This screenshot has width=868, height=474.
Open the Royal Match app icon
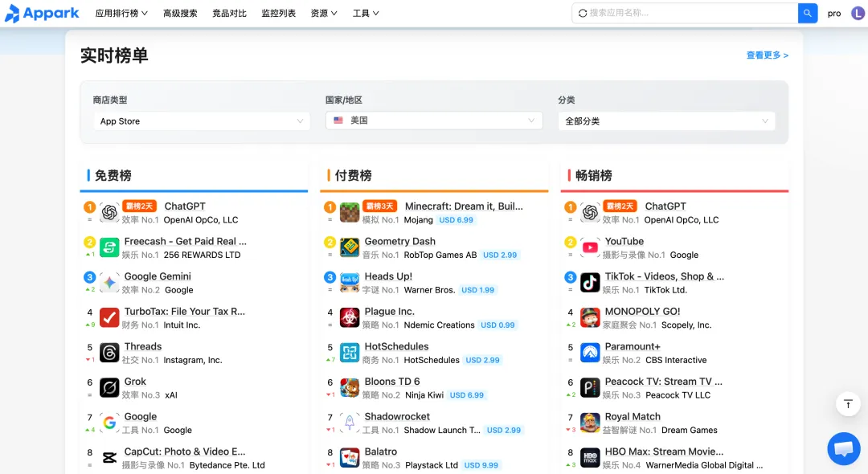[590, 423]
